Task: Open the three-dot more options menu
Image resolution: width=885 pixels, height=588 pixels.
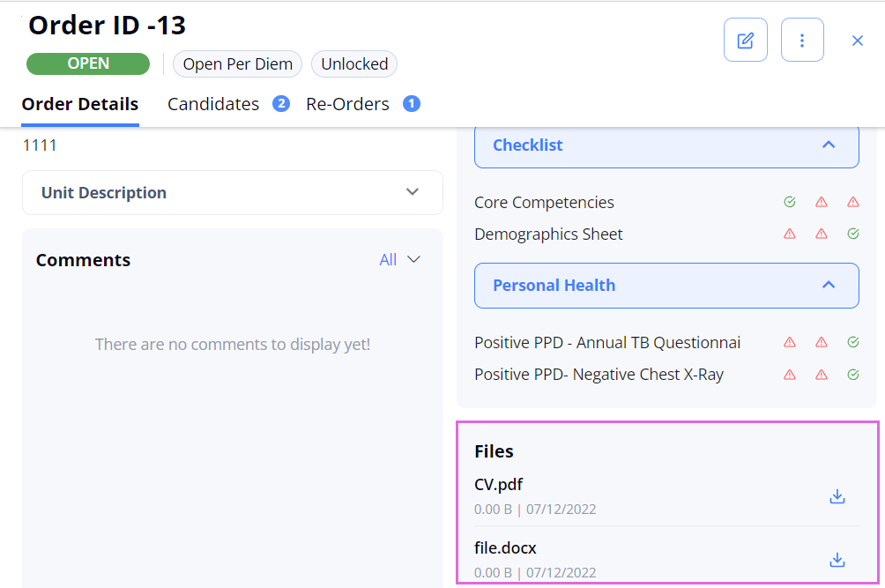Action: 802,40
